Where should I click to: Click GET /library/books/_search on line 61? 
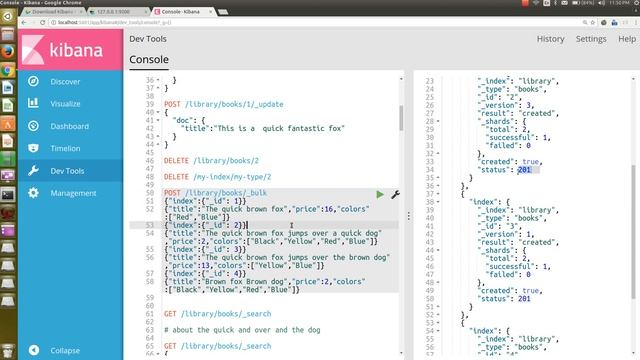pyautogui.click(x=218, y=313)
